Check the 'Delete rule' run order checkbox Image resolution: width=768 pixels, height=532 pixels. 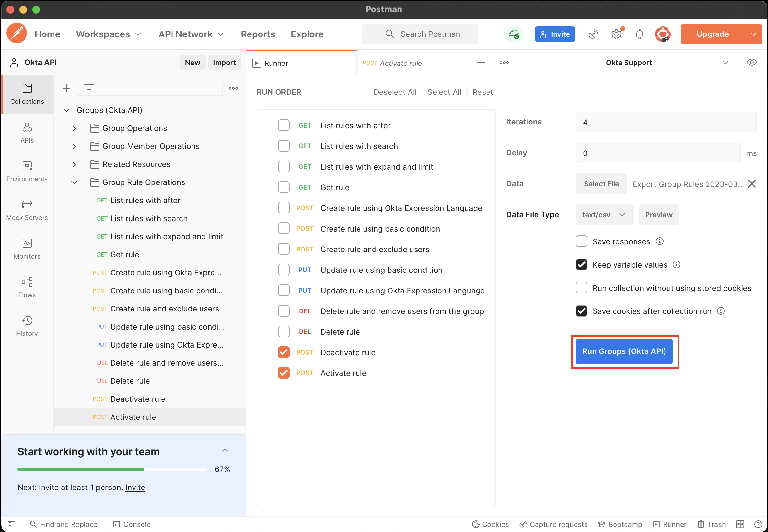284,332
